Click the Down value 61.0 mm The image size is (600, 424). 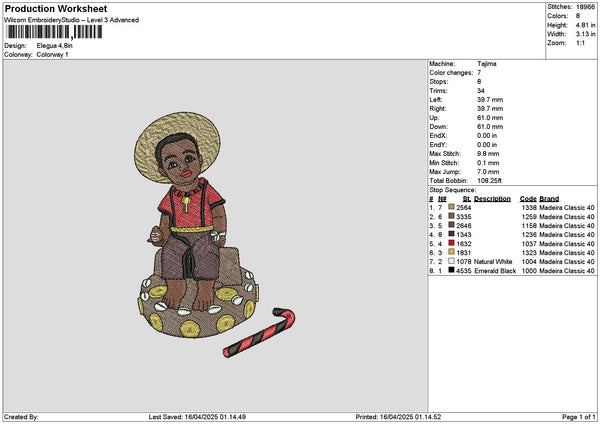click(490, 127)
